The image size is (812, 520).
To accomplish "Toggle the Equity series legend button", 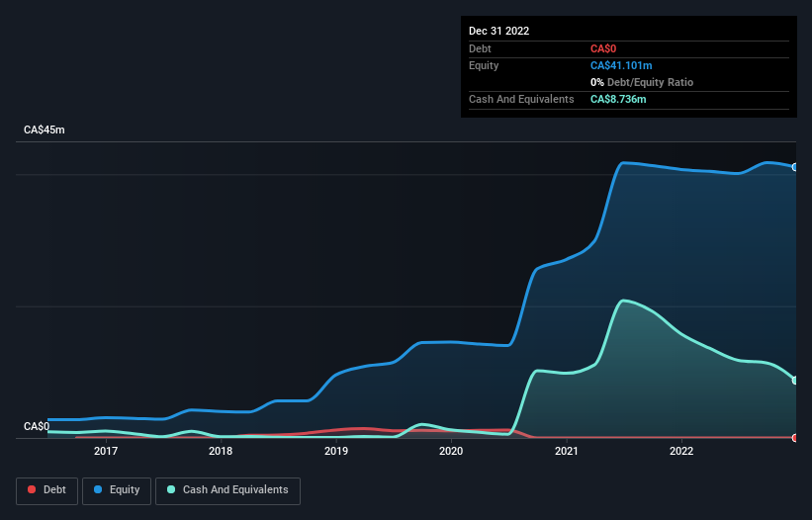I will [117, 490].
